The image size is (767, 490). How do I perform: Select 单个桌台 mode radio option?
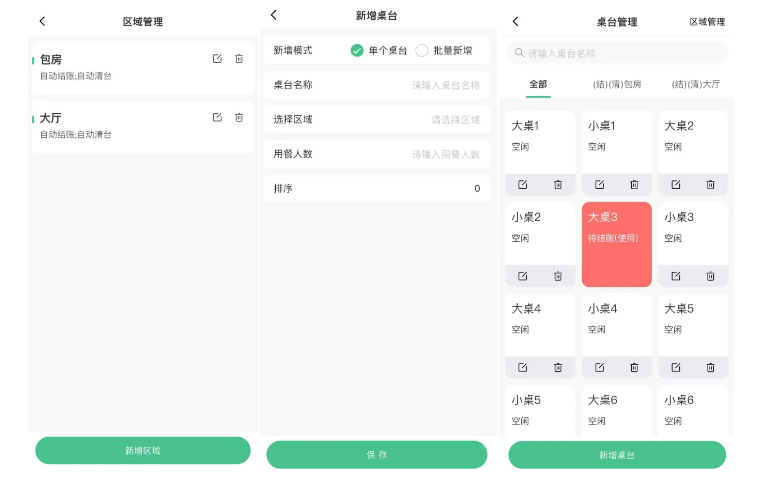tap(357, 50)
